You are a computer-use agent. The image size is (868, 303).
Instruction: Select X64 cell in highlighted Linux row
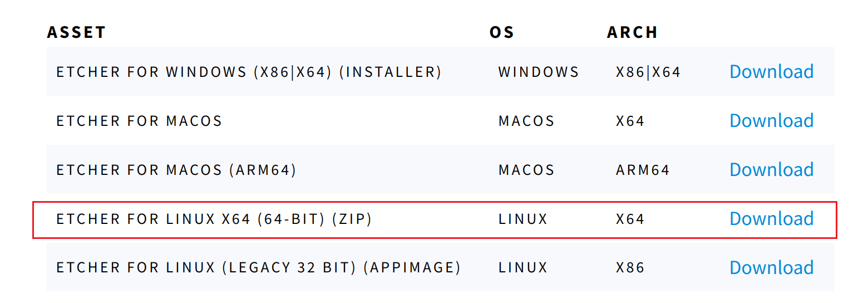(630, 219)
